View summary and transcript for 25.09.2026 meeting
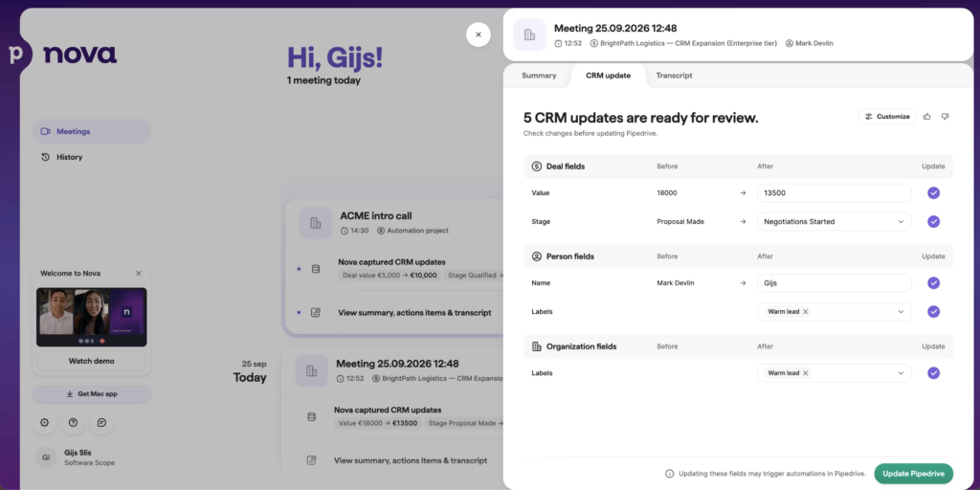The image size is (980, 490). [411, 460]
